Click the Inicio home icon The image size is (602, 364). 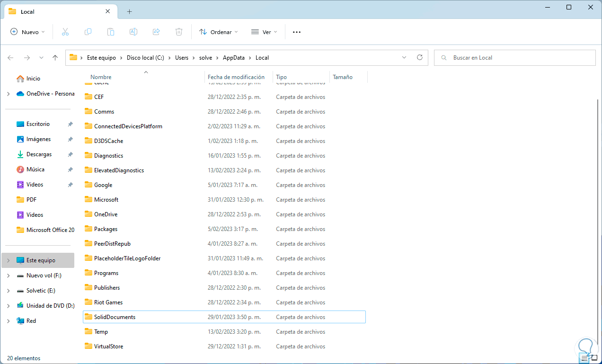[20, 79]
